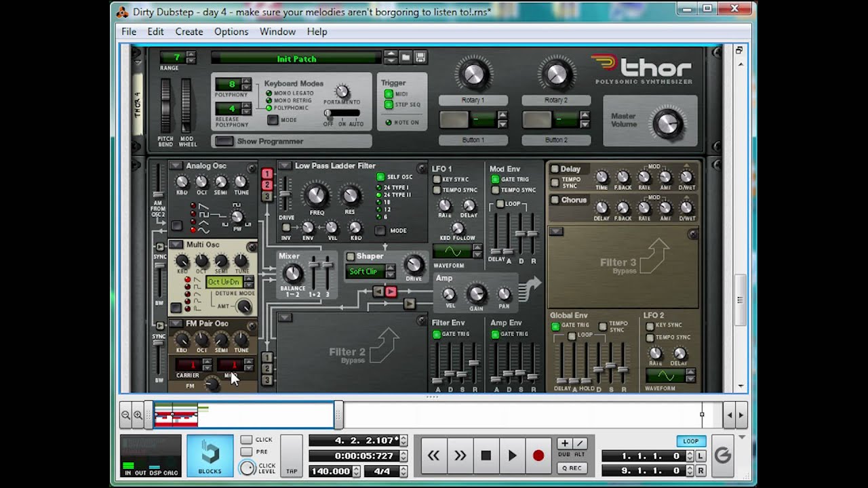Screen dimensions: 868x488
Task: Toggle the metronome Click checkbox
Action: click(x=246, y=440)
